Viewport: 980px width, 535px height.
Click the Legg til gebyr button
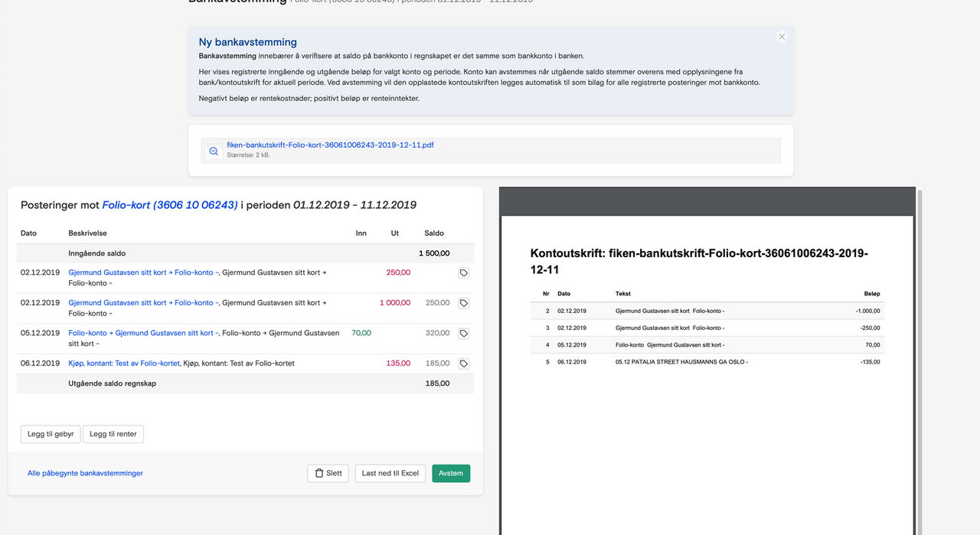51,434
